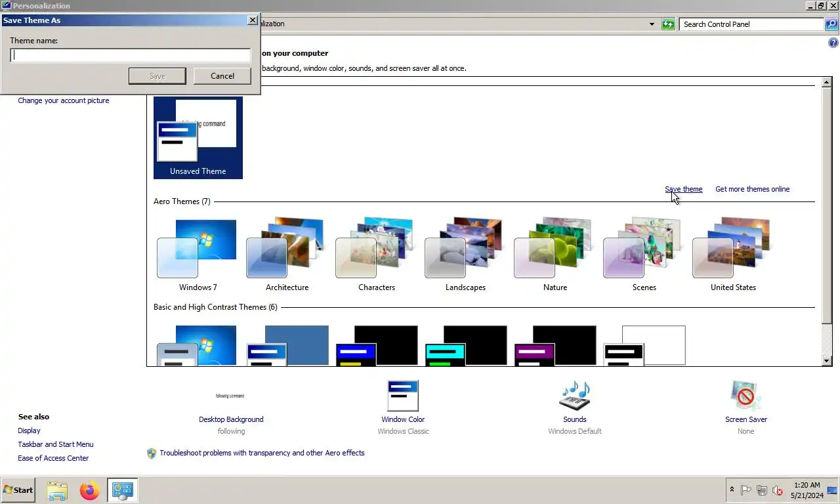This screenshot has width=840, height=504.
Task: Select the Unsaved Theme thumbnail
Action: [x=198, y=138]
